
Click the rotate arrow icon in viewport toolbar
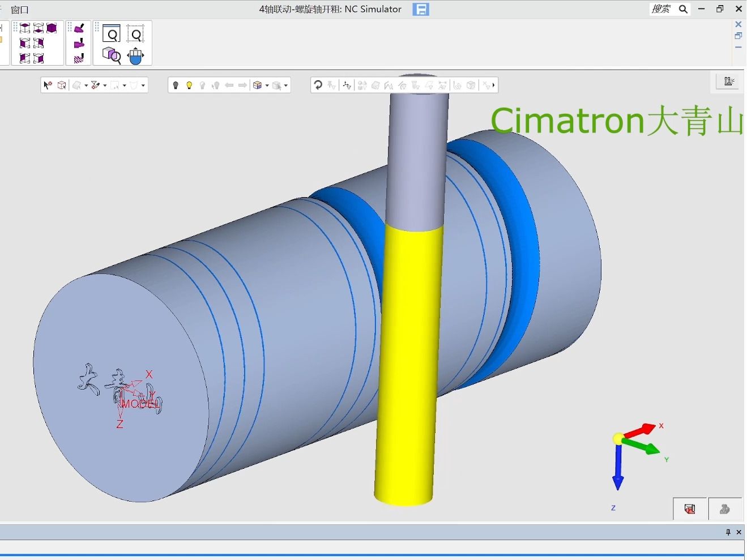tap(318, 85)
